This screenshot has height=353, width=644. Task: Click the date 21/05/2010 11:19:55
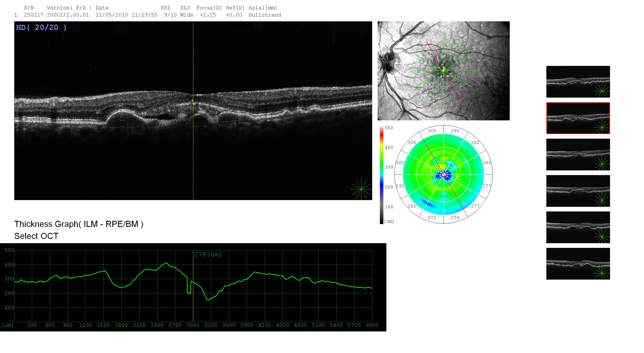tap(126, 15)
